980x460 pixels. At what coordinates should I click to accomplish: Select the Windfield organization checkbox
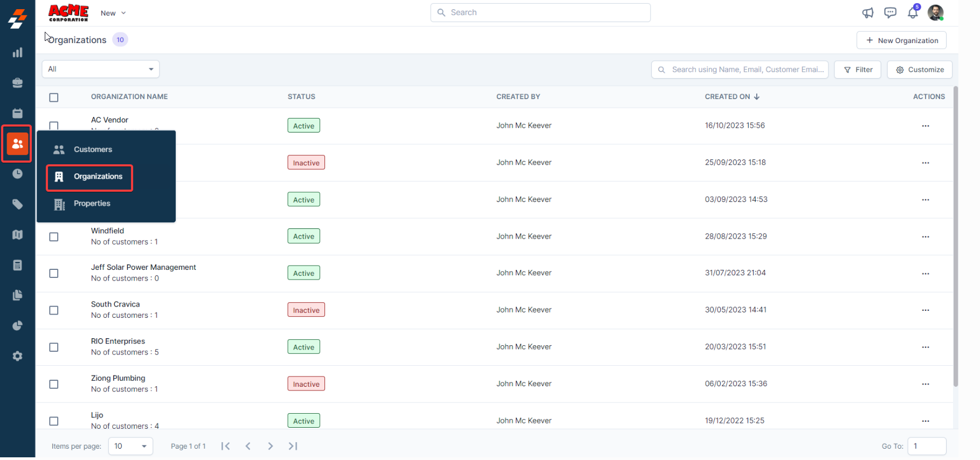click(x=54, y=237)
